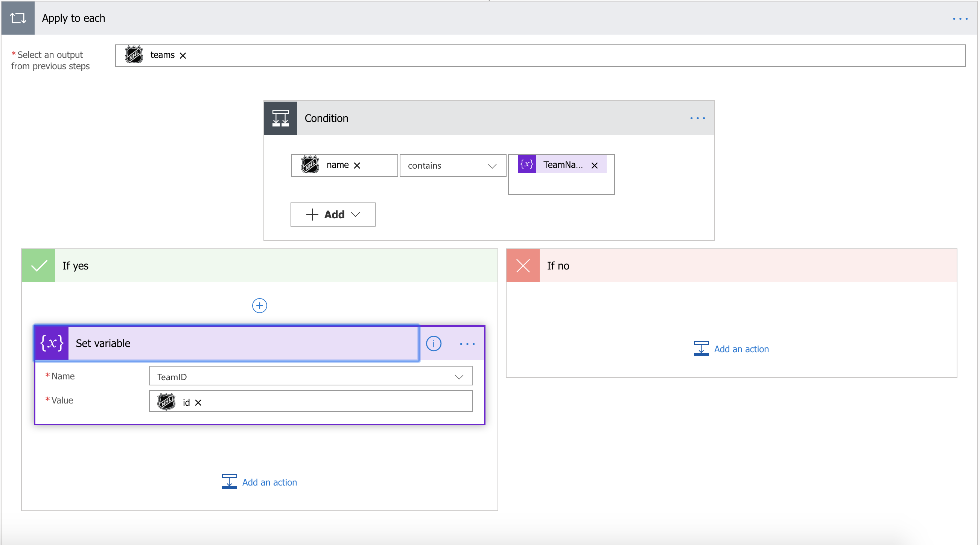The image size is (980, 545).
Task: Click the Set variable curly-brace icon
Action: pos(52,343)
